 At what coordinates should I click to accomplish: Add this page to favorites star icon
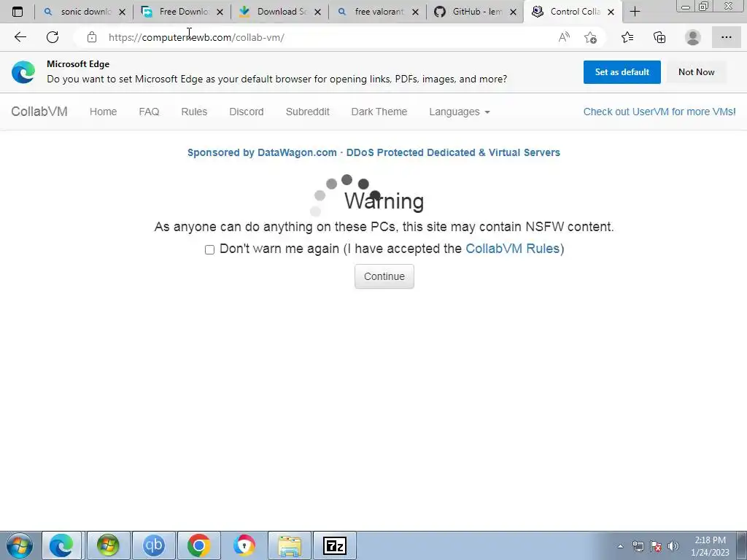[591, 37]
